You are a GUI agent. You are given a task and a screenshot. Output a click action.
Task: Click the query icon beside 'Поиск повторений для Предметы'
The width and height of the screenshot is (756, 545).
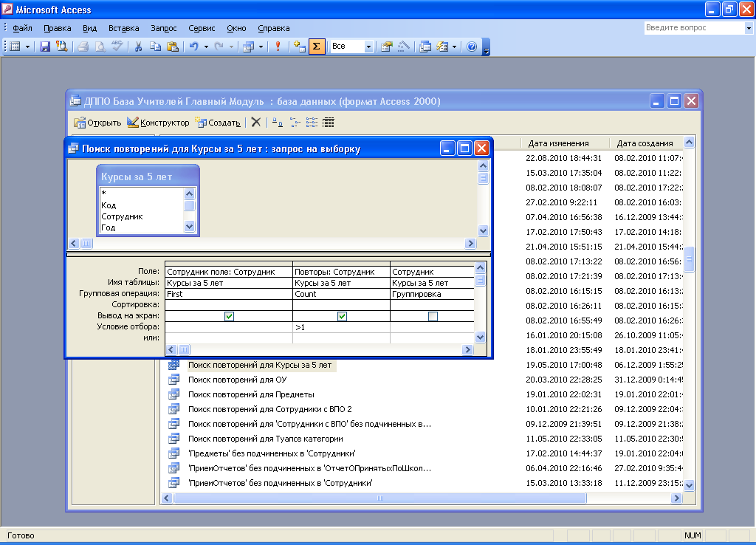coord(174,394)
